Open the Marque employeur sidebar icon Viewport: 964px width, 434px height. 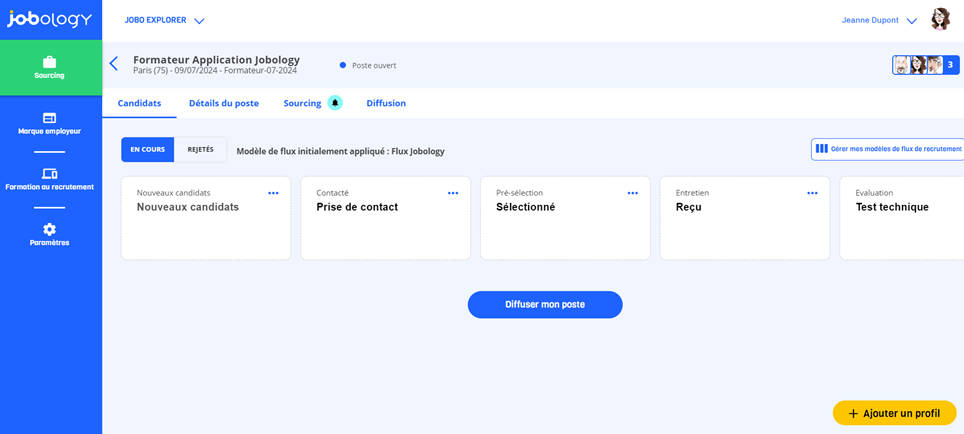point(49,117)
